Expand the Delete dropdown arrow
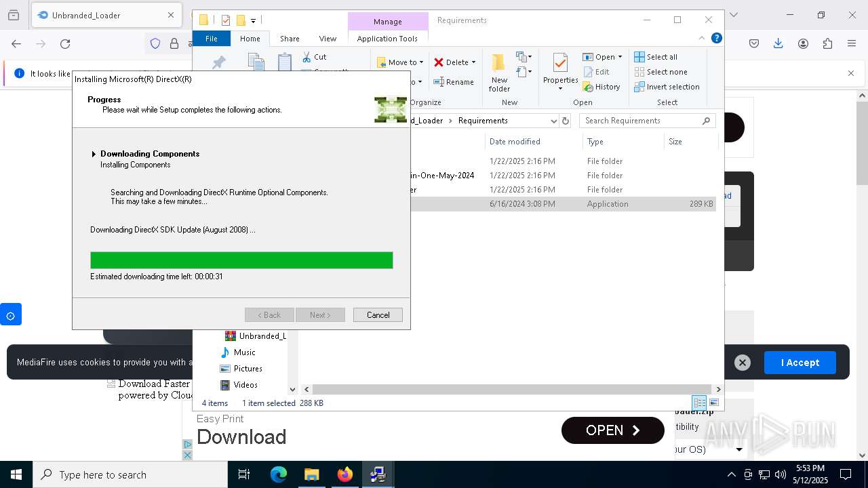 point(473,62)
